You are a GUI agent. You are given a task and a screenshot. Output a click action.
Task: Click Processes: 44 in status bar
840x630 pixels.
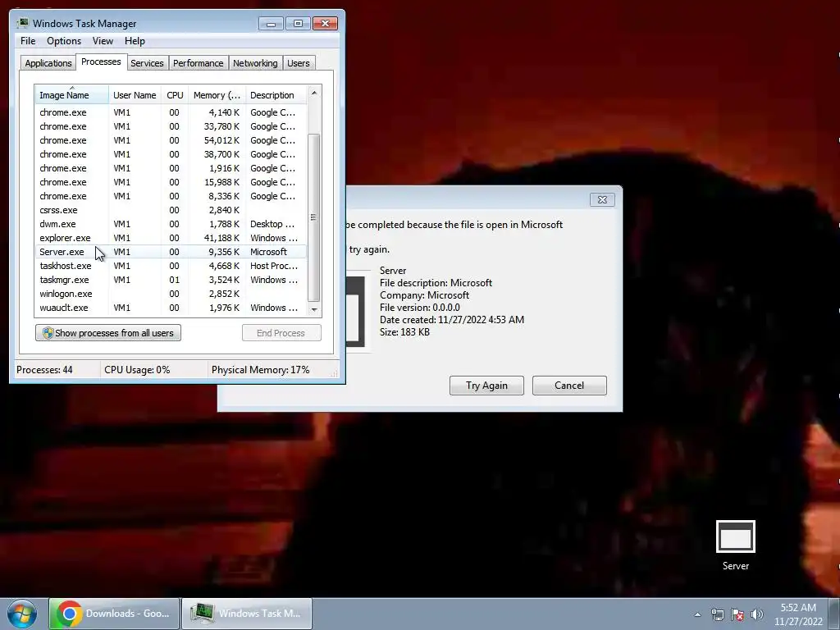click(44, 370)
